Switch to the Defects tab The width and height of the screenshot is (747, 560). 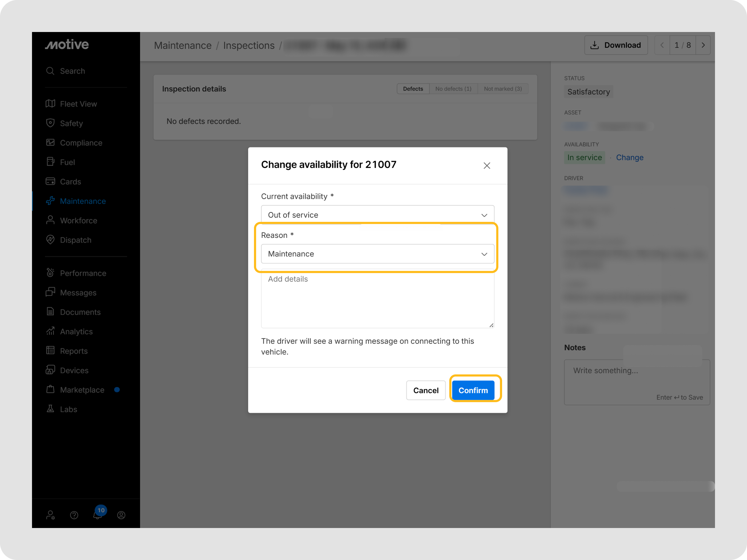(413, 89)
